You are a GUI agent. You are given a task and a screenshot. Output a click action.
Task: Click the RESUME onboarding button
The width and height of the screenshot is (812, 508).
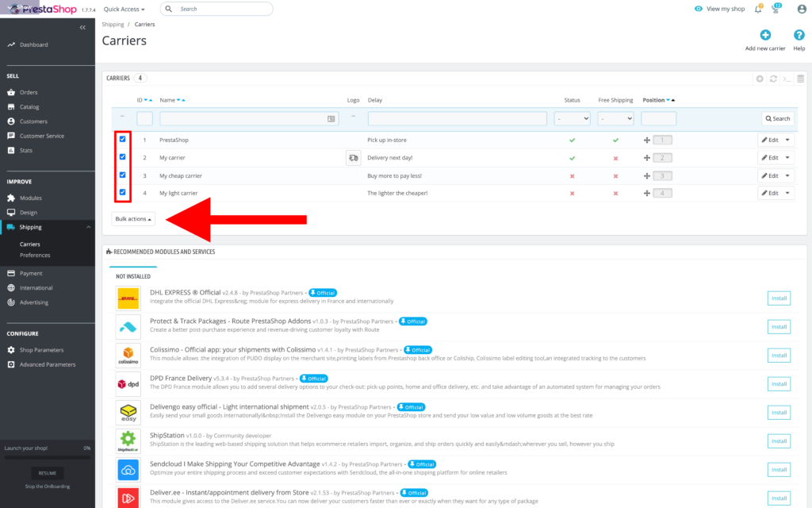pos(47,473)
